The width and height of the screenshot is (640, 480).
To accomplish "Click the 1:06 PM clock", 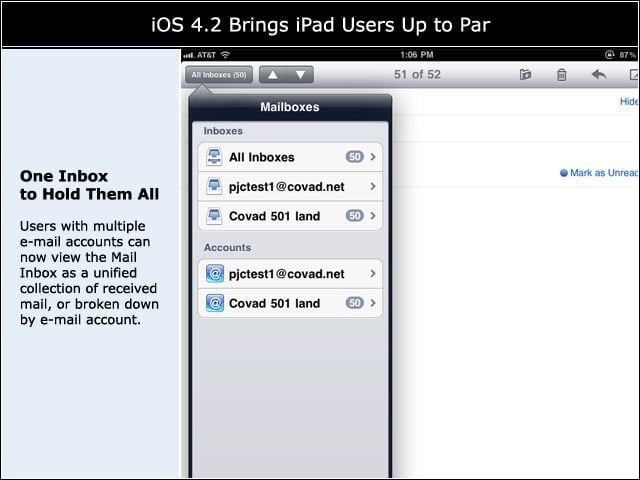I will click(417, 55).
